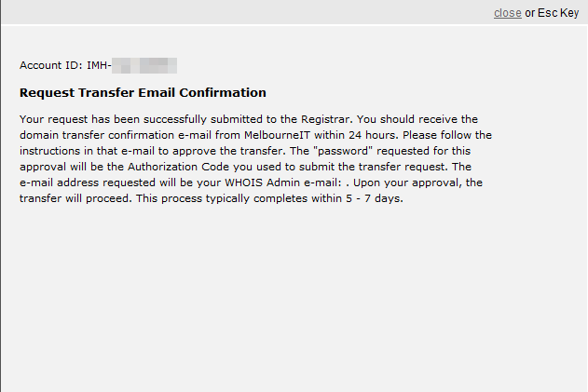Click "instructions in that e-mail" text
The width and height of the screenshot is (588, 392).
[91, 151]
